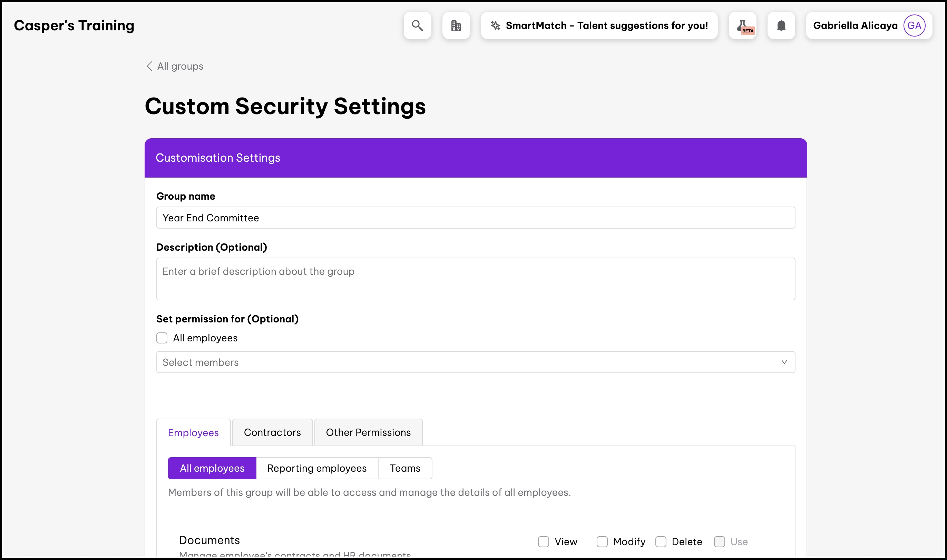
Task: Enable Modify permission for Documents
Action: pos(602,541)
